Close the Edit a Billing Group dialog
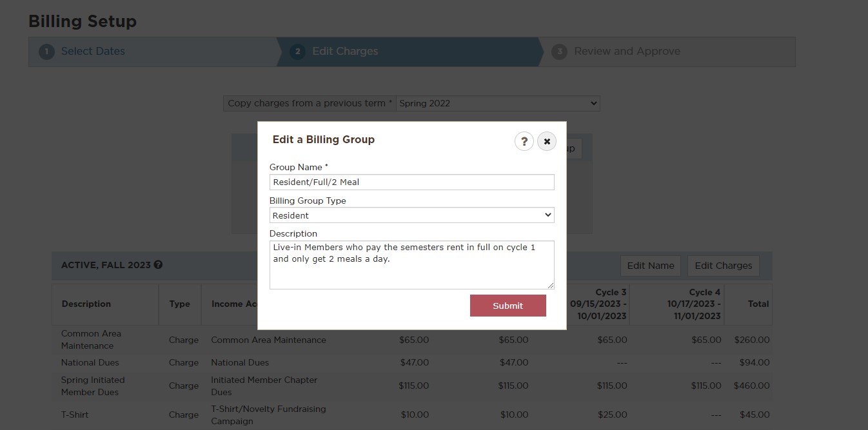Screen dimensions: 868x430 click(547, 141)
